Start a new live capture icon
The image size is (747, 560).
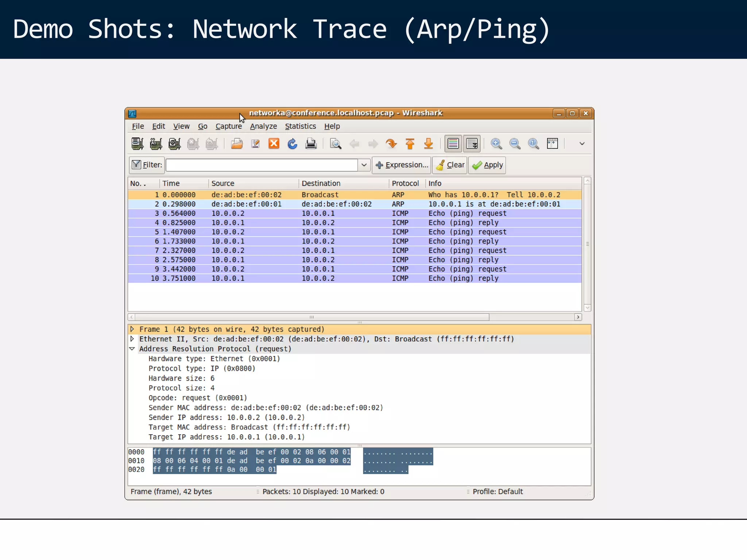pyautogui.click(x=175, y=144)
